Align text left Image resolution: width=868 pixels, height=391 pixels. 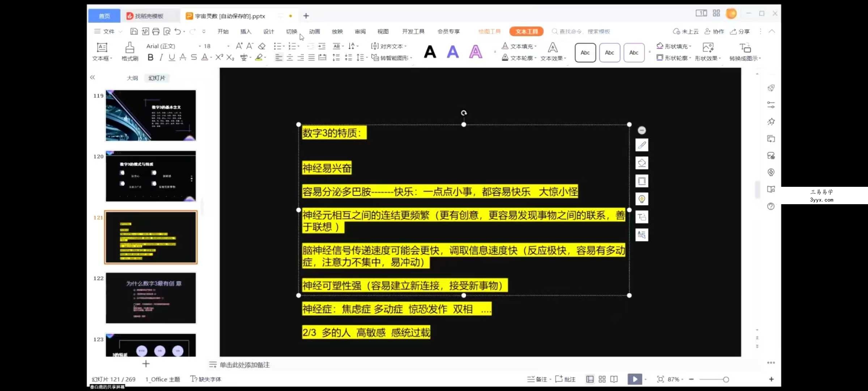pos(278,57)
